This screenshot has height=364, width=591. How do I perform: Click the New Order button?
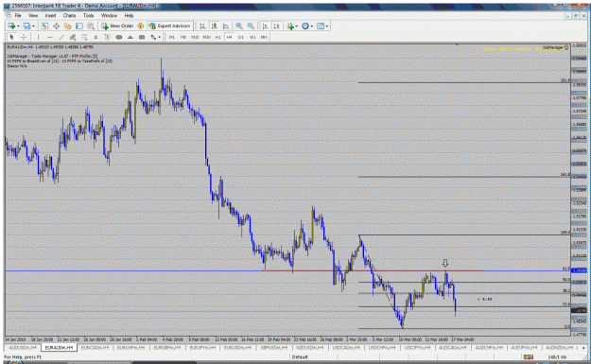pos(117,26)
